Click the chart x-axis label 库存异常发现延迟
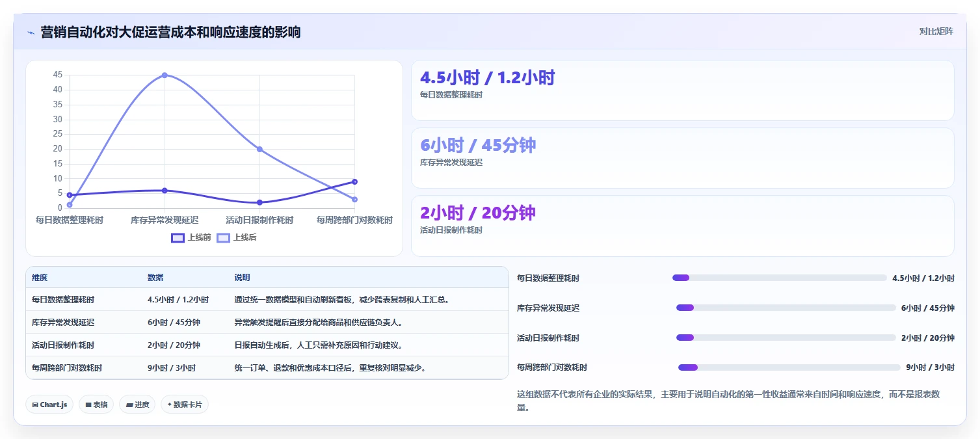 pyautogui.click(x=165, y=220)
